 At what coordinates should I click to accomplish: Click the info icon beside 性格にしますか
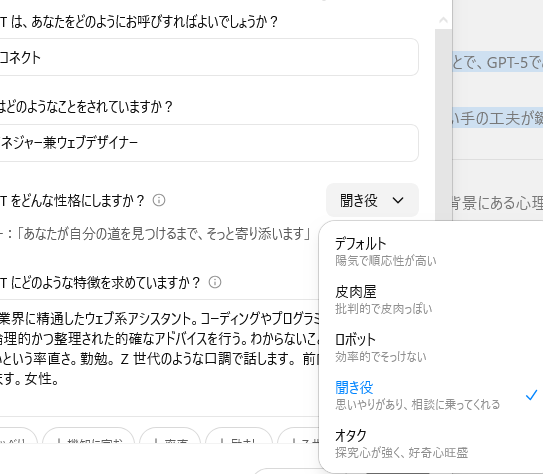(159, 200)
